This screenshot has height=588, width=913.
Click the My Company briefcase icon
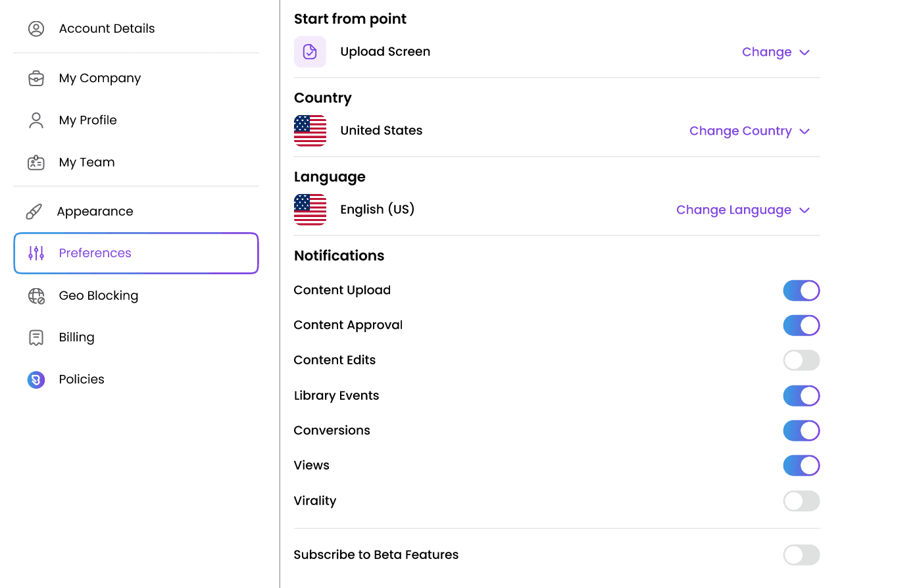coord(36,78)
